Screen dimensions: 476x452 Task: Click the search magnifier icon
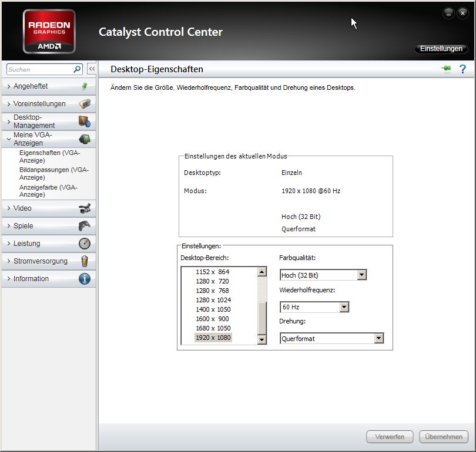77,69
